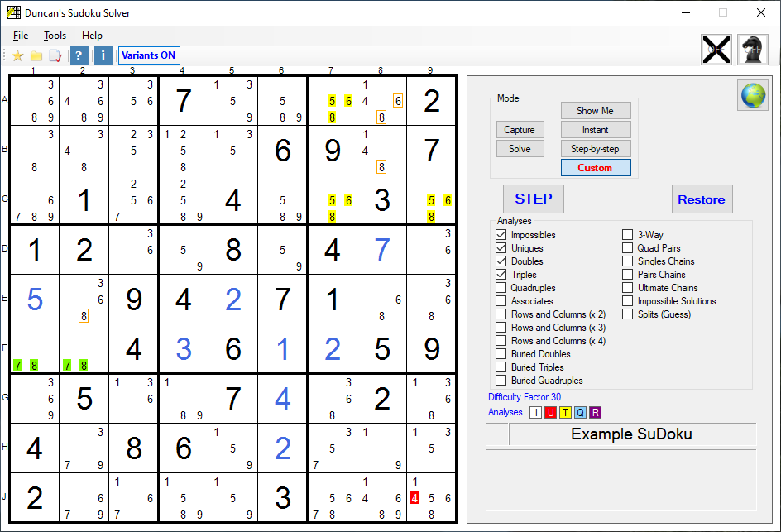Click the large 7 in cell A4
Viewport: 781px width, 532px height.
(184, 101)
